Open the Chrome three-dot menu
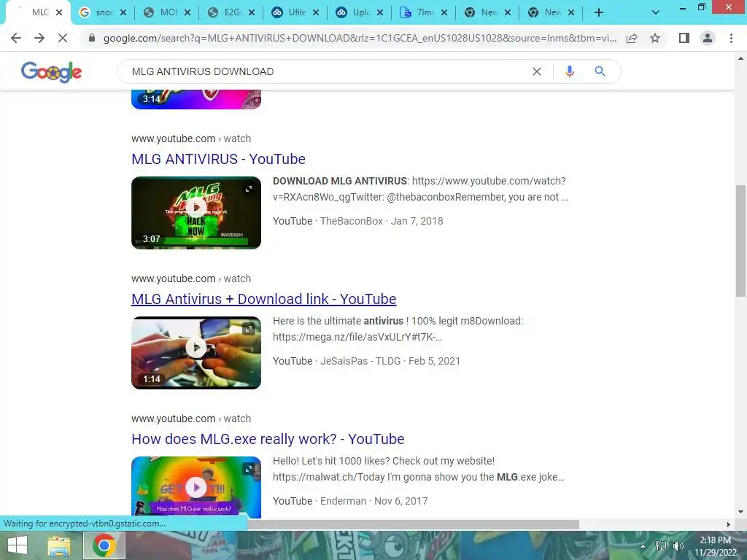The height and width of the screenshot is (560, 747). [x=731, y=38]
